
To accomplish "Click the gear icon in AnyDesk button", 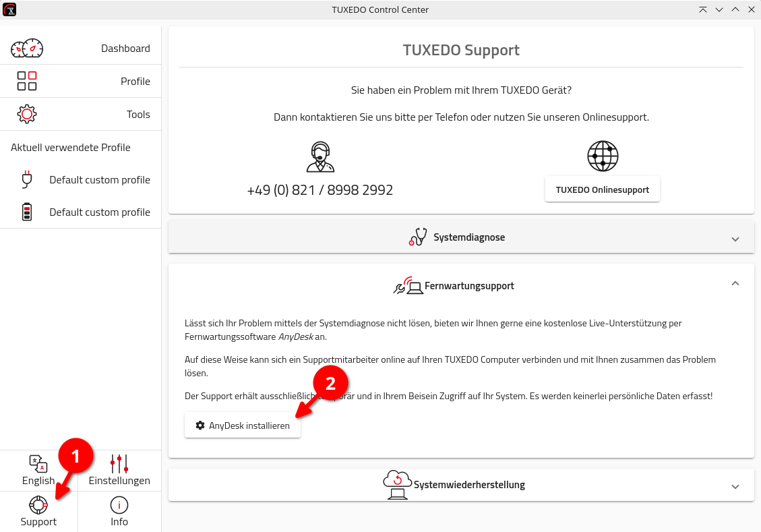I will coord(200,425).
